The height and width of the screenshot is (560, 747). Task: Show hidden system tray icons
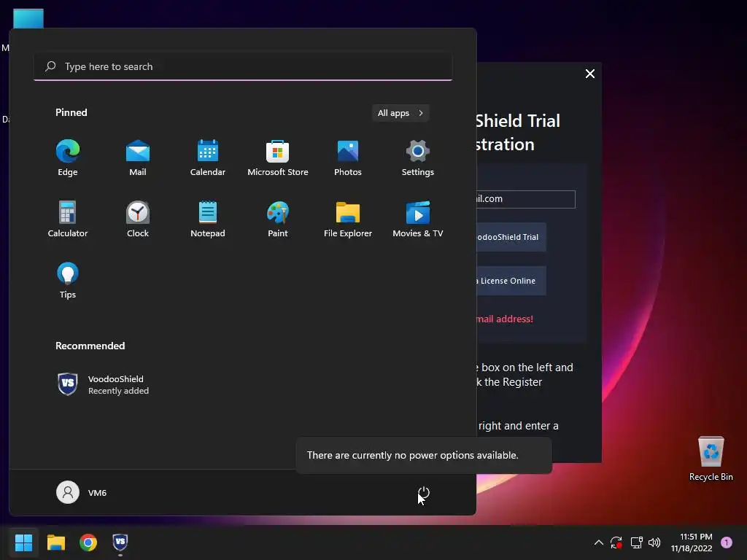point(599,542)
